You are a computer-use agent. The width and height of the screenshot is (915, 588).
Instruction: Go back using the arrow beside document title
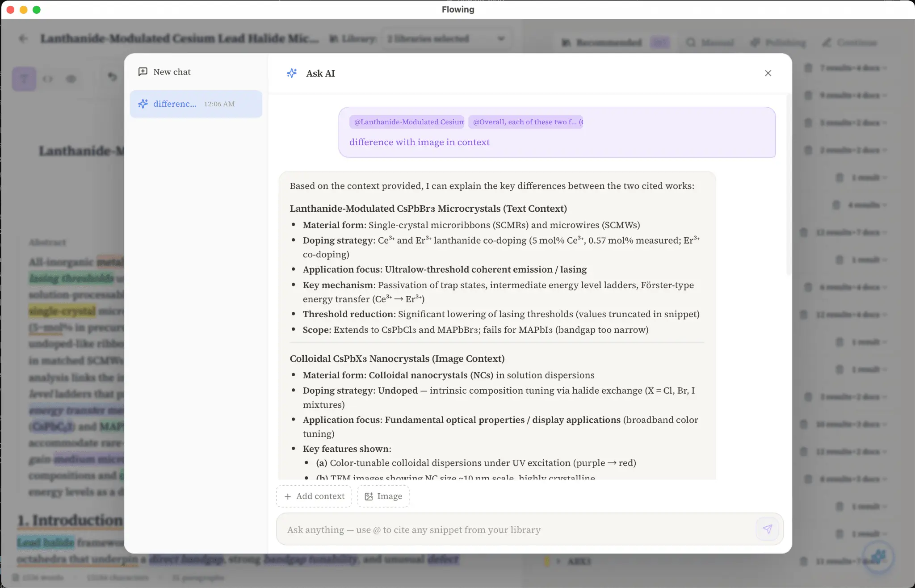[x=24, y=39]
